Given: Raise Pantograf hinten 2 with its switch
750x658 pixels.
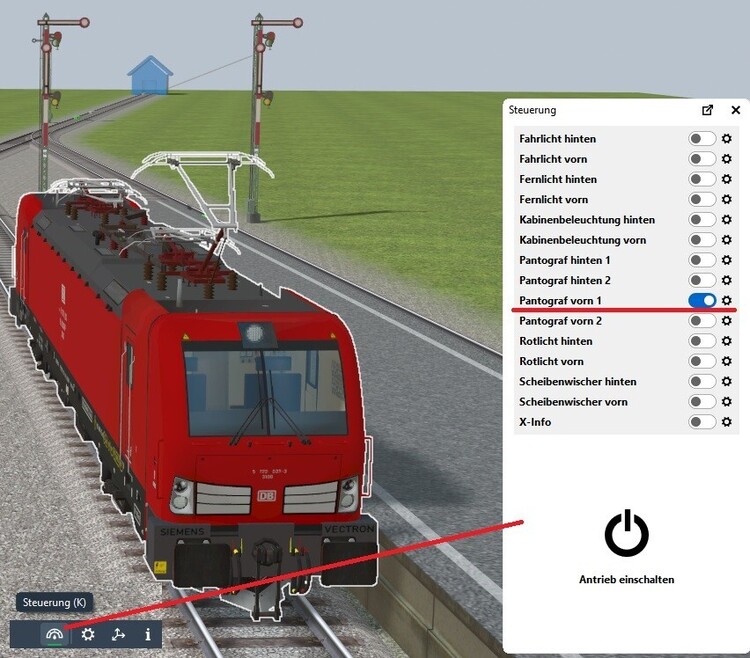Looking at the screenshot, I should click(702, 280).
